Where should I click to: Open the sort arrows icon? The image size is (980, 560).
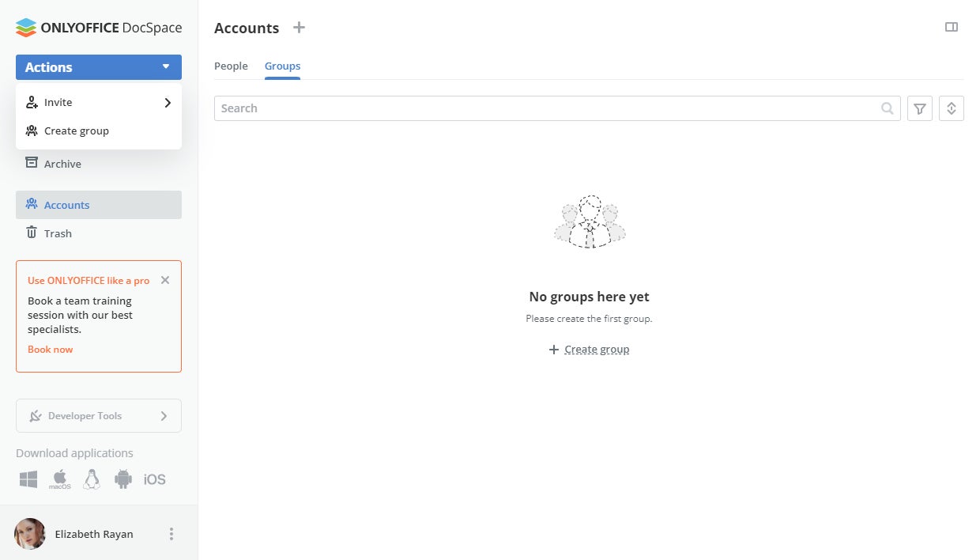[952, 108]
